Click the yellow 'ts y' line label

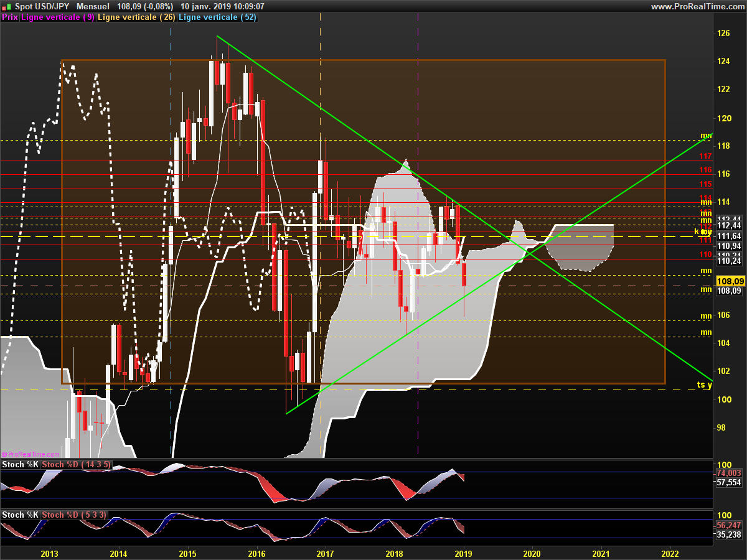704,385
